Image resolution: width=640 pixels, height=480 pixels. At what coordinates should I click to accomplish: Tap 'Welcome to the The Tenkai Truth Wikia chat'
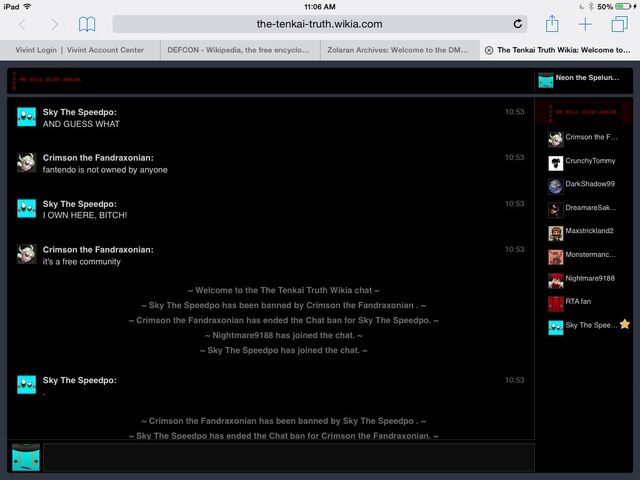pos(283,291)
